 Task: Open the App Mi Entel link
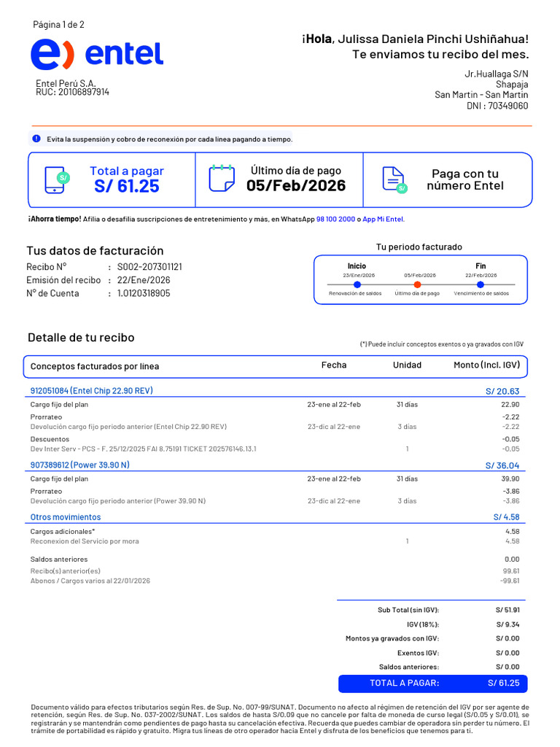click(x=383, y=219)
